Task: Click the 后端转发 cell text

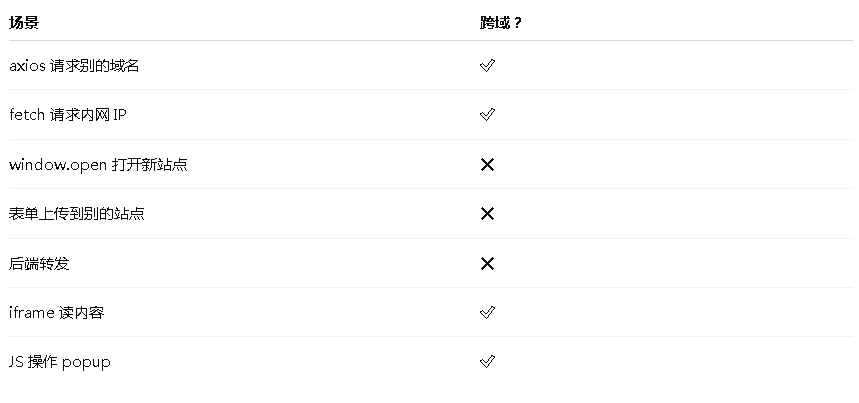Action: click(39, 264)
